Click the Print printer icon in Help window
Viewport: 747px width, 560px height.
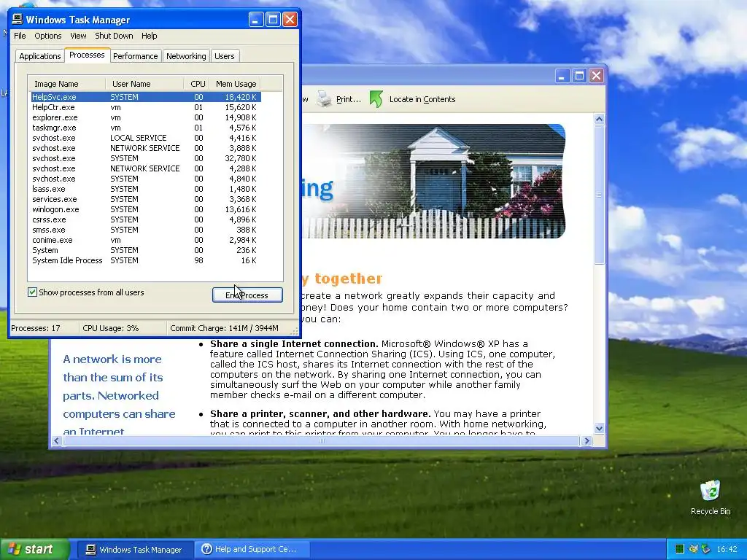[x=325, y=99]
